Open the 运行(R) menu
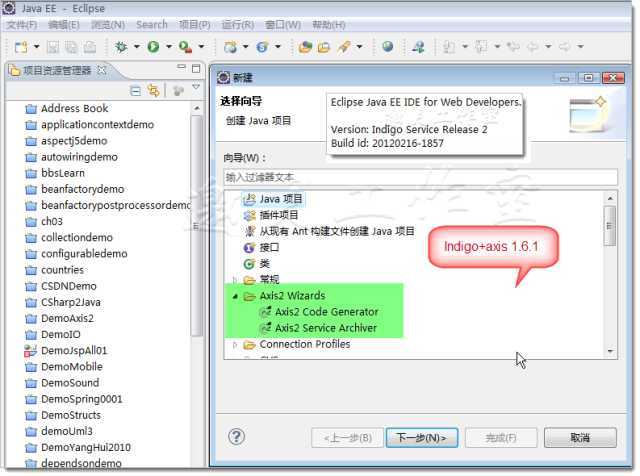Image resolution: width=640 pixels, height=476 pixels. (238, 25)
